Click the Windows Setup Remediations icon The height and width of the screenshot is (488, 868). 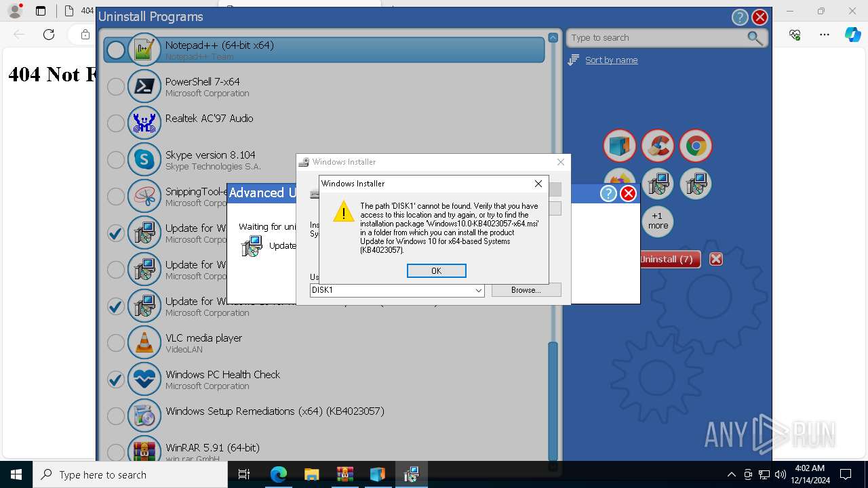click(x=144, y=415)
